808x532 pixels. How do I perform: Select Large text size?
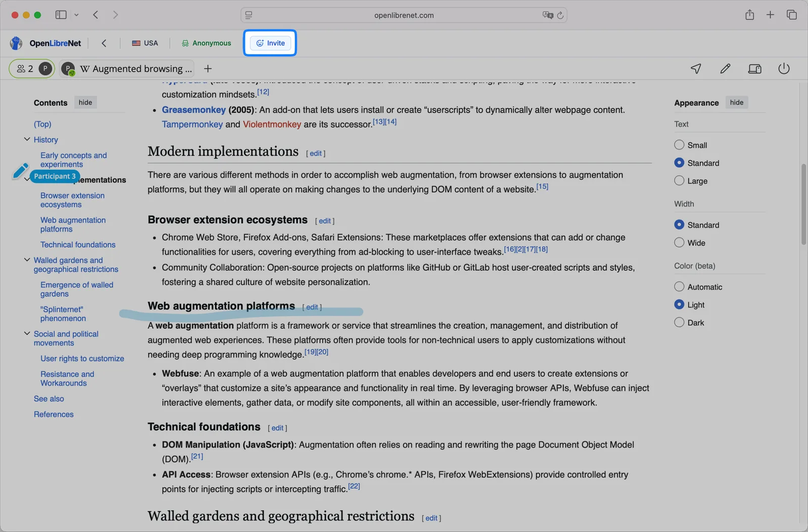click(679, 181)
